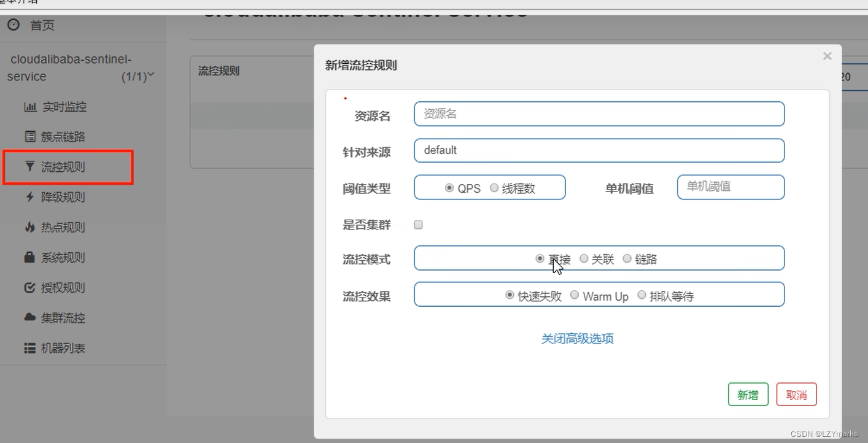This screenshot has width=868, height=443.
Task: Open 流控规则 menu item
Action: (x=63, y=166)
